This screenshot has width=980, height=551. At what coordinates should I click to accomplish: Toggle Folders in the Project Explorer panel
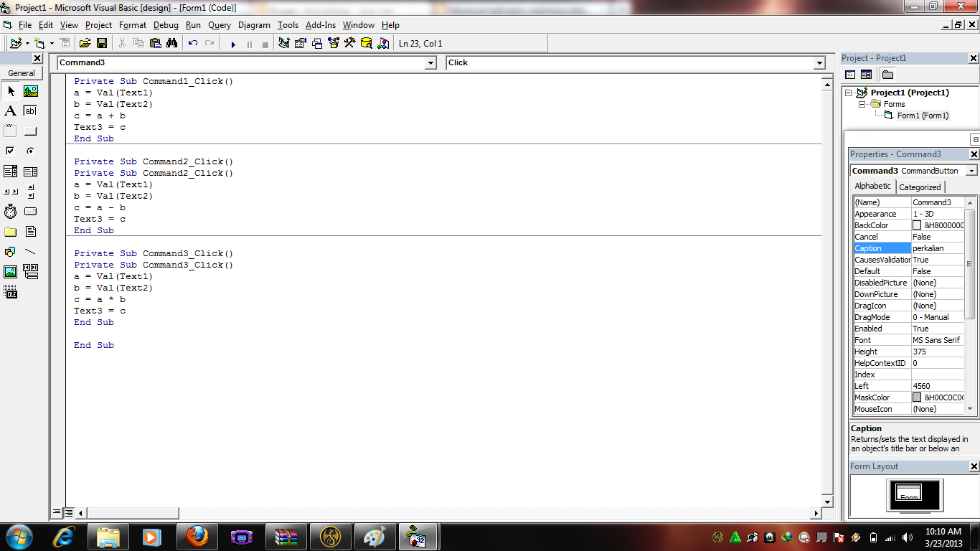(887, 74)
